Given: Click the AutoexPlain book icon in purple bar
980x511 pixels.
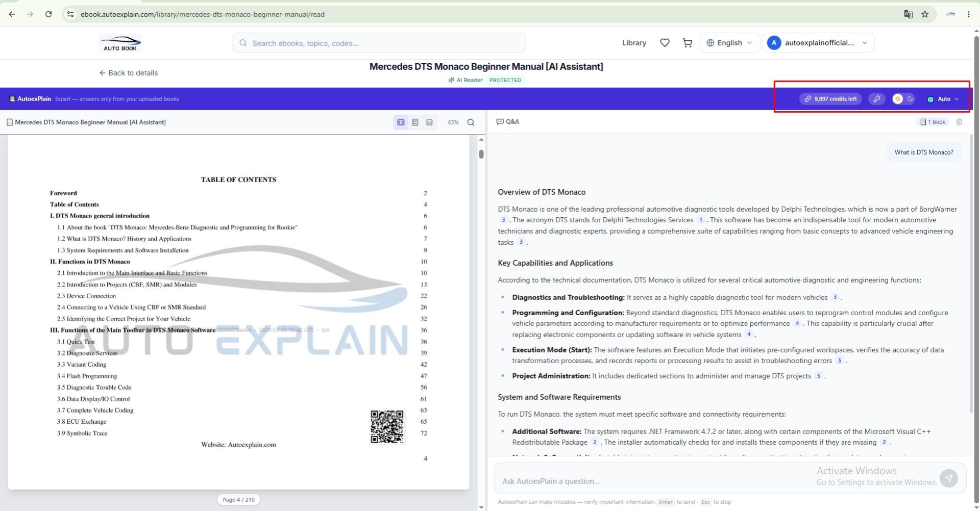Looking at the screenshot, I should coord(12,99).
